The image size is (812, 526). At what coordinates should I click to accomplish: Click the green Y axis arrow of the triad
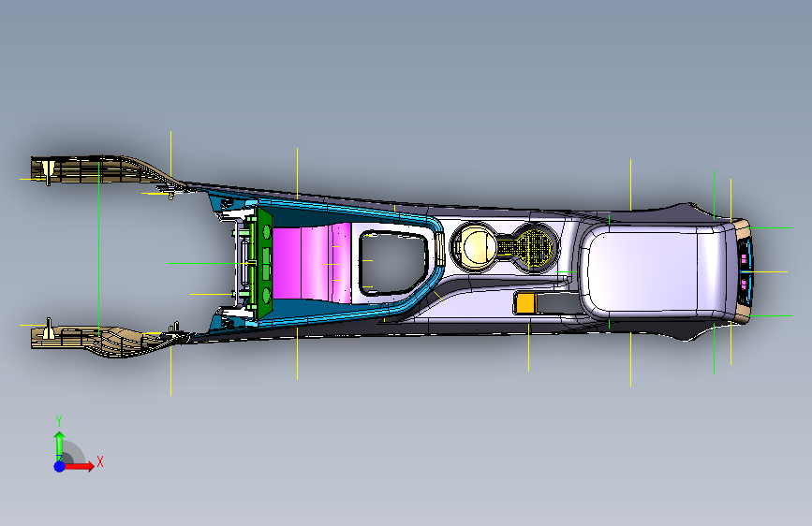[x=60, y=445]
